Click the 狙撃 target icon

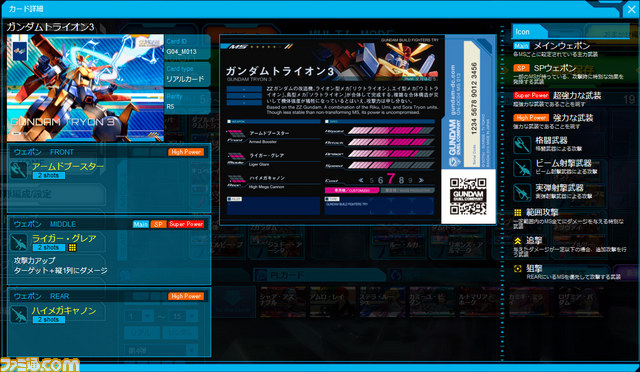[x=518, y=268]
